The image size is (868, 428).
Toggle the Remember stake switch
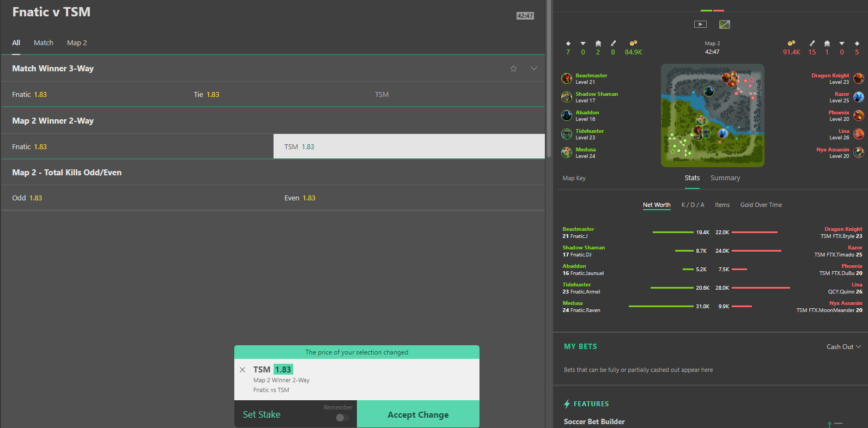[x=342, y=418]
